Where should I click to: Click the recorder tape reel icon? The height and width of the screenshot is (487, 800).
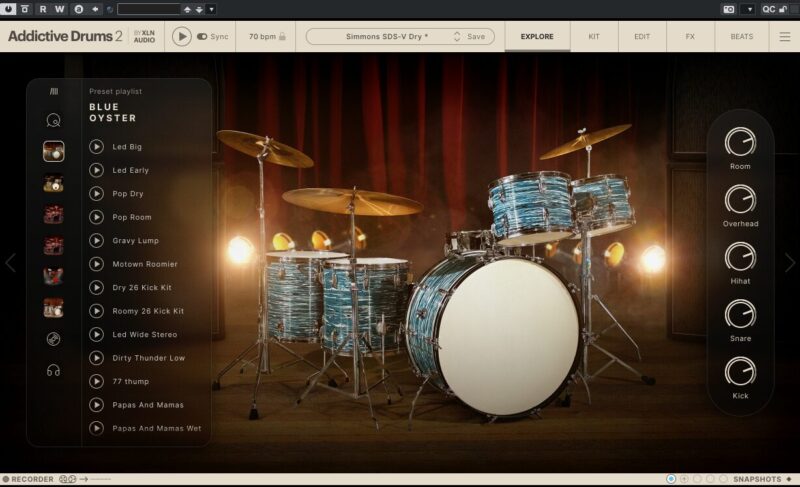point(67,479)
